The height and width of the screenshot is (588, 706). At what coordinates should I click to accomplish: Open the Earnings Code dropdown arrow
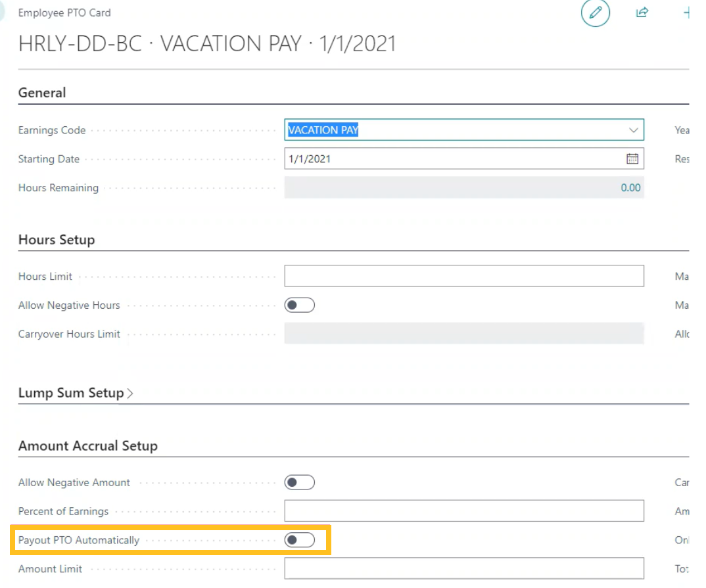[633, 130]
